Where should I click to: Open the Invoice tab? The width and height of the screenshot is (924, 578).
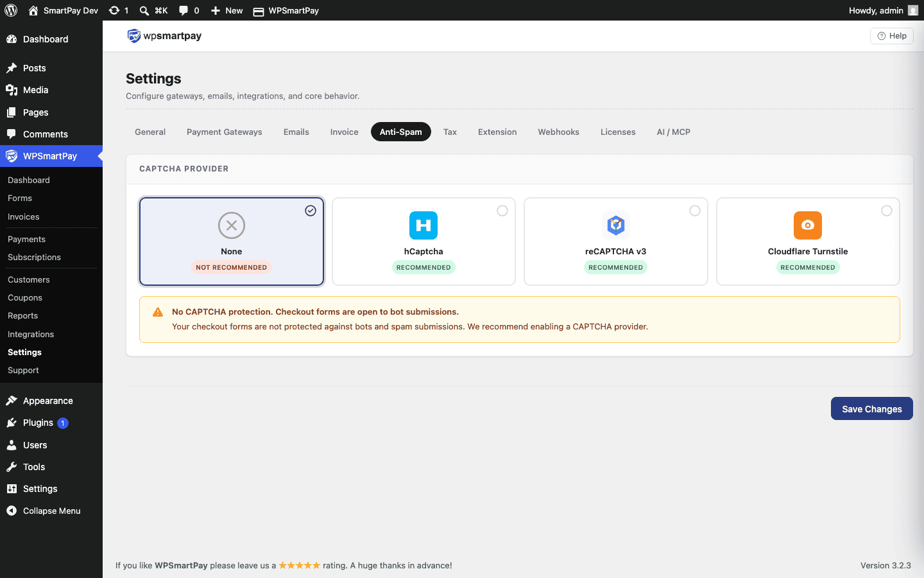click(x=345, y=132)
